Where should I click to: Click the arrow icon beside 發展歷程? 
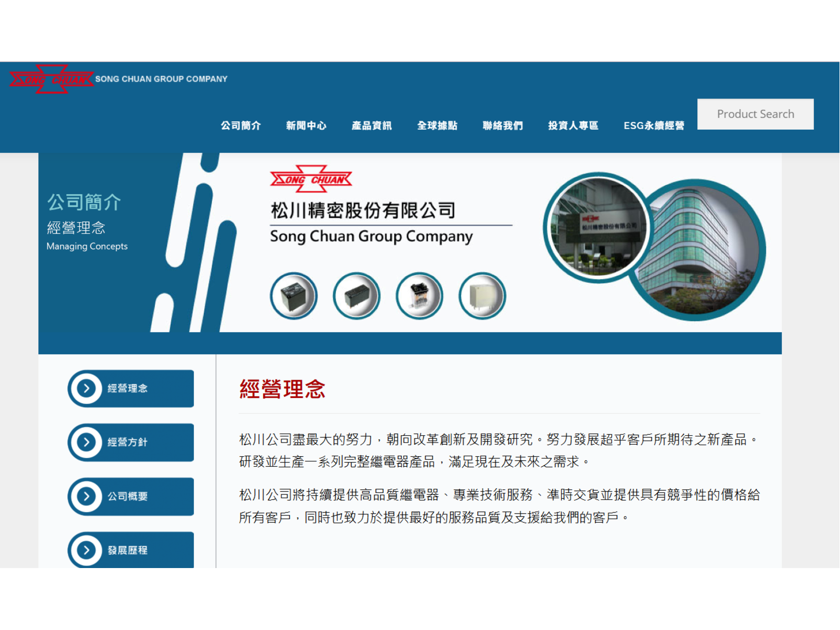pyautogui.click(x=87, y=550)
